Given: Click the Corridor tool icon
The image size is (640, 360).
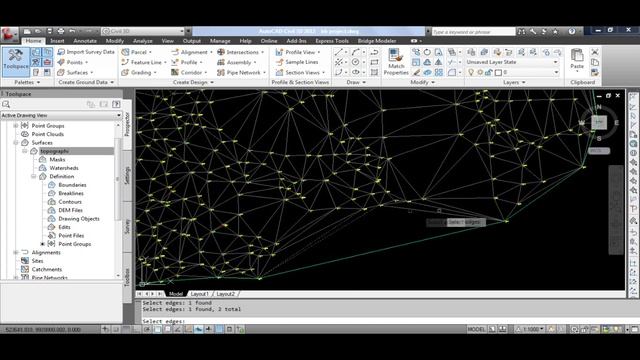Looking at the screenshot, I should point(175,72).
